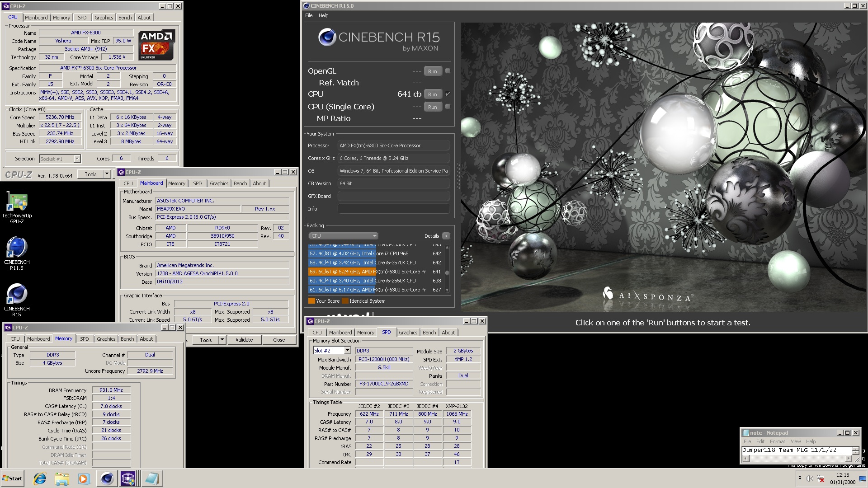Click Notepad title bar icon
This screenshot has width=868, height=488.
(746, 433)
